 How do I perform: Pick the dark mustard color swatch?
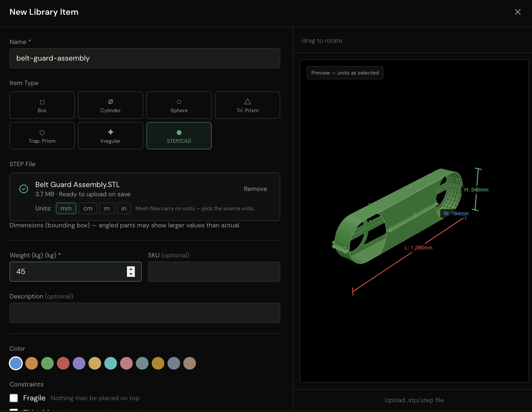[158, 363]
